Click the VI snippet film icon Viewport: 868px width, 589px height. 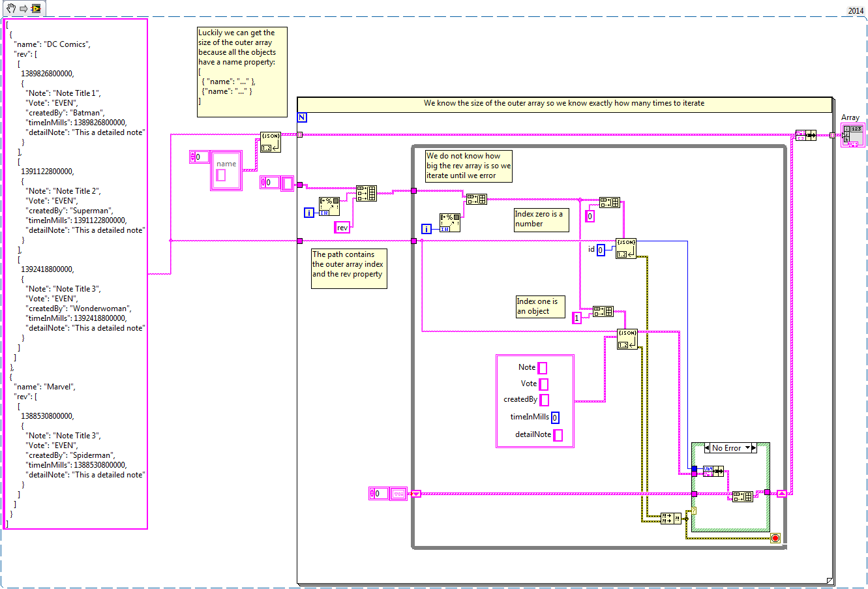click(x=35, y=8)
